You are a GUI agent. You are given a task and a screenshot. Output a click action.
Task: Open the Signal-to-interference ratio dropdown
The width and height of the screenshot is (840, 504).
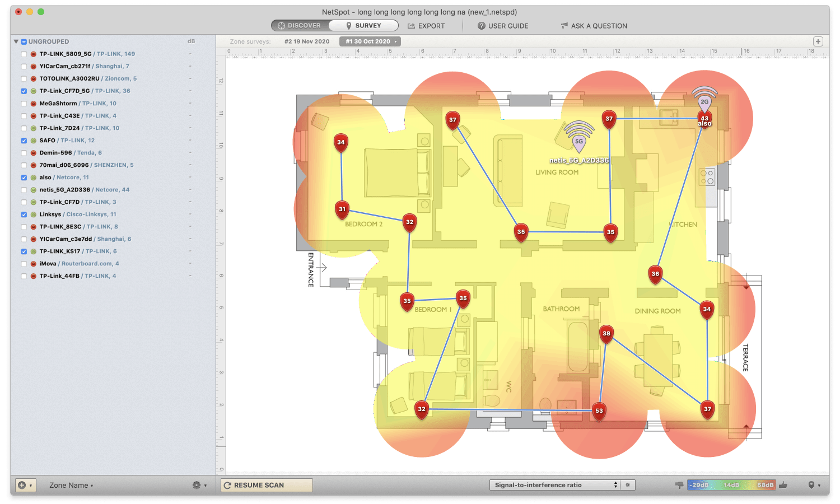[x=554, y=485]
